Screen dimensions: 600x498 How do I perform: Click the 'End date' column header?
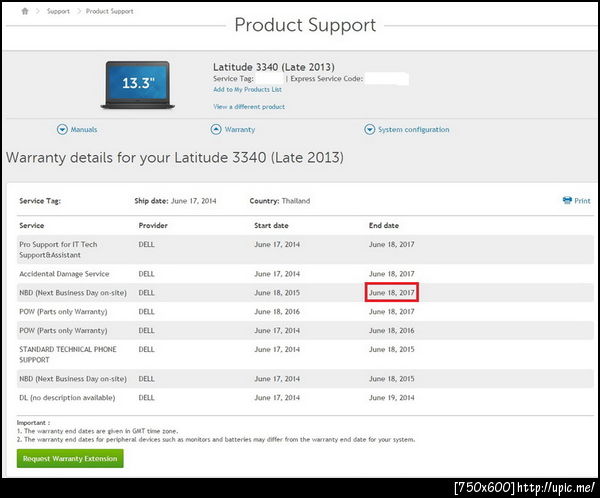(384, 225)
